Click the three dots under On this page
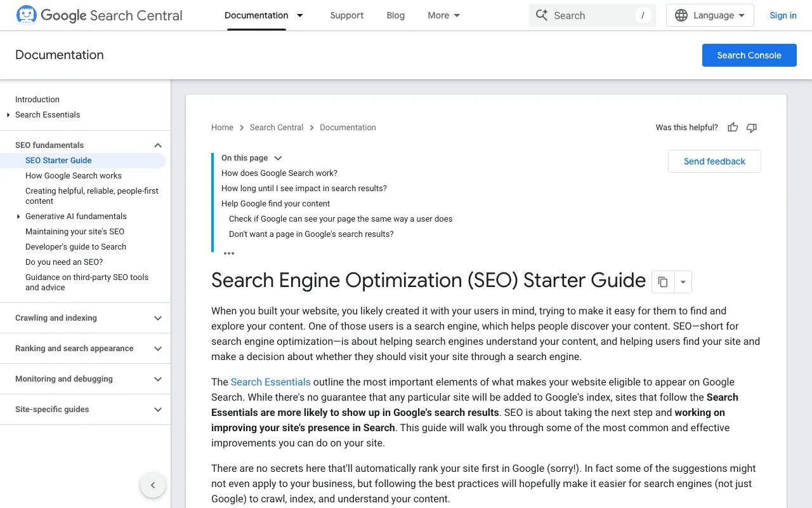Screen dimensions: 812x508 click(229, 253)
